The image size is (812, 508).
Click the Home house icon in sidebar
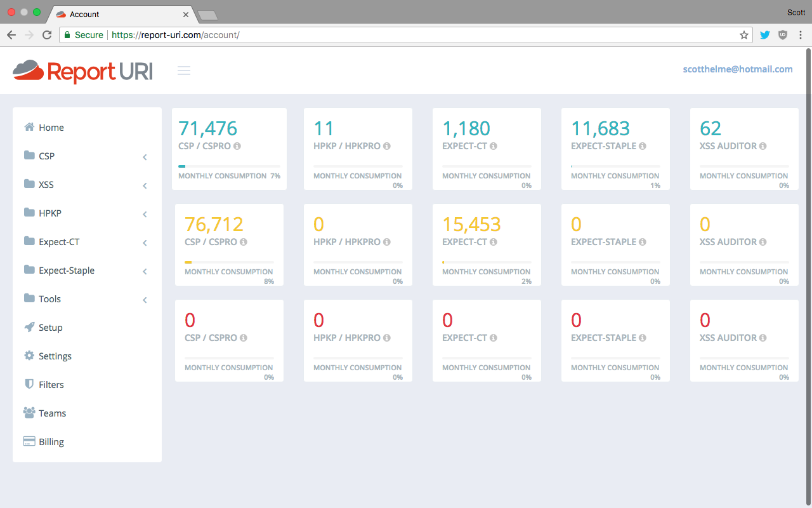[x=29, y=127]
